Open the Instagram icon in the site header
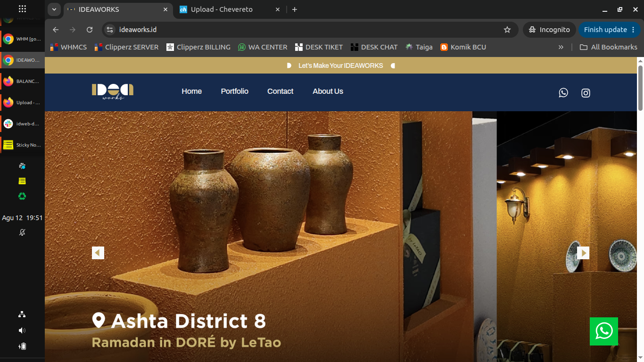Viewport: 644px width, 362px height. click(x=586, y=93)
